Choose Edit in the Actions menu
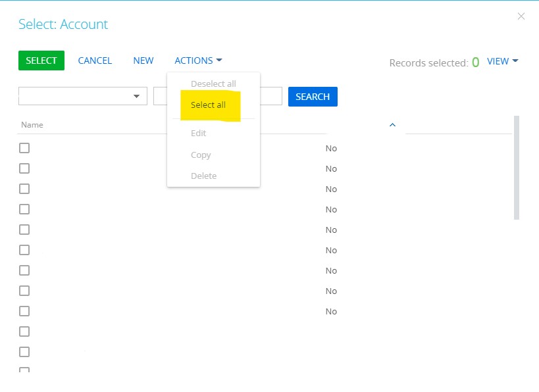Image resolution: width=539 pixels, height=392 pixels. pyautogui.click(x=198, y=134)
